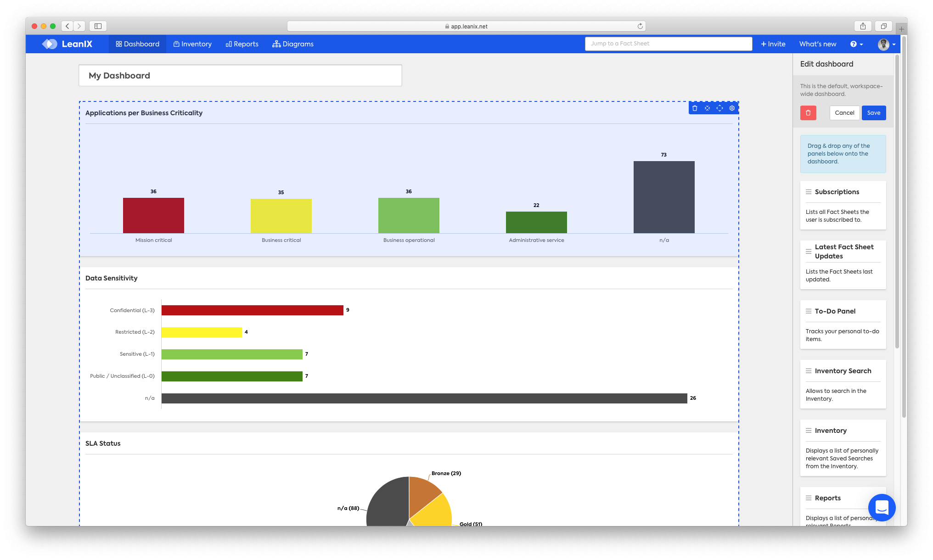Click the Invite button in header

773,43
